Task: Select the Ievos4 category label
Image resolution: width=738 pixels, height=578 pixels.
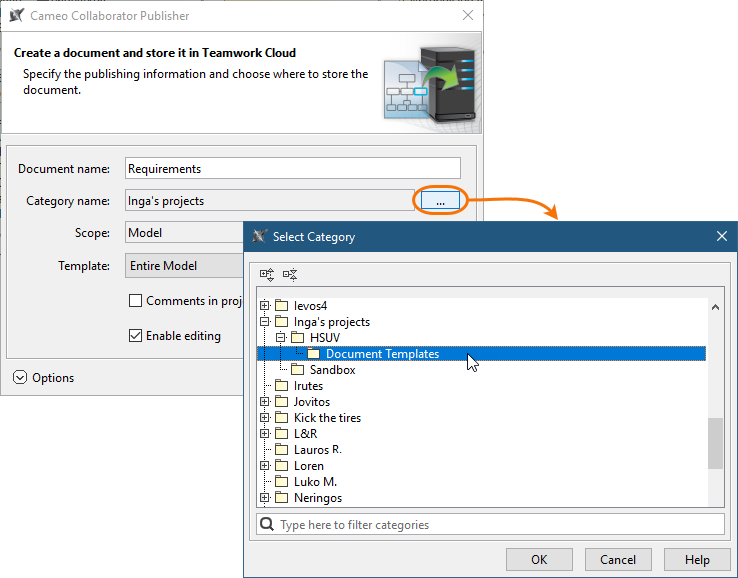Action: click(310, 306)
